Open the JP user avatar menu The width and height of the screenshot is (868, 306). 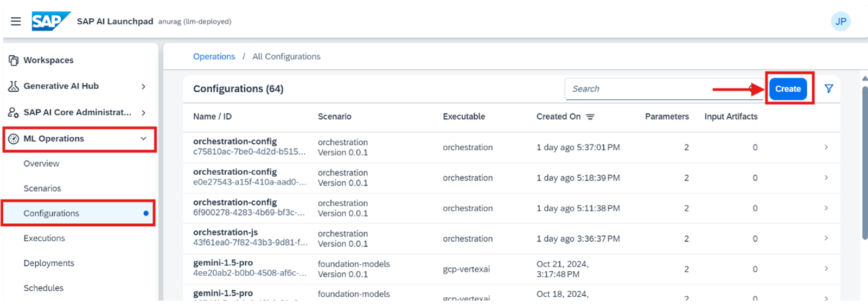pos(840,21)
